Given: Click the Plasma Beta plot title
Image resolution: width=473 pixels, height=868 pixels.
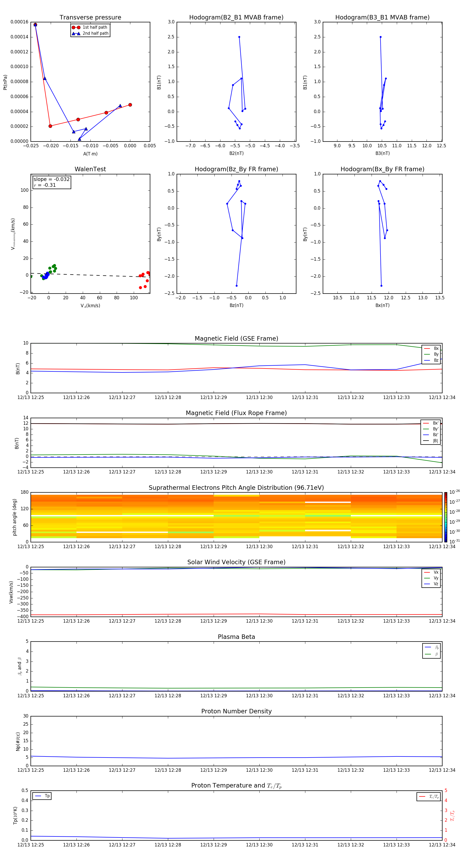Looking at the screenshot, I should click(x=236, y=637).
